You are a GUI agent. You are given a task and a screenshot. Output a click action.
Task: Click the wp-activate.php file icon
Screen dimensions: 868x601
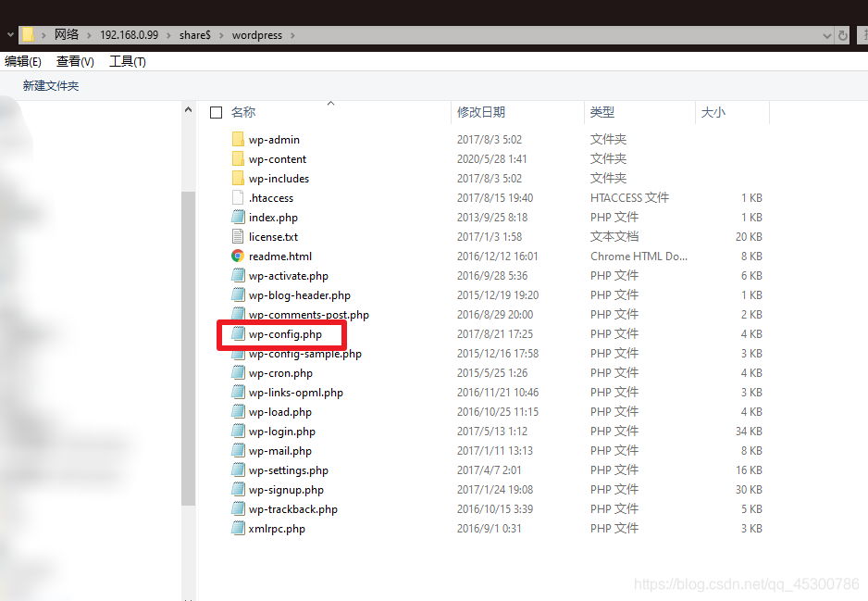pos(238,275)
